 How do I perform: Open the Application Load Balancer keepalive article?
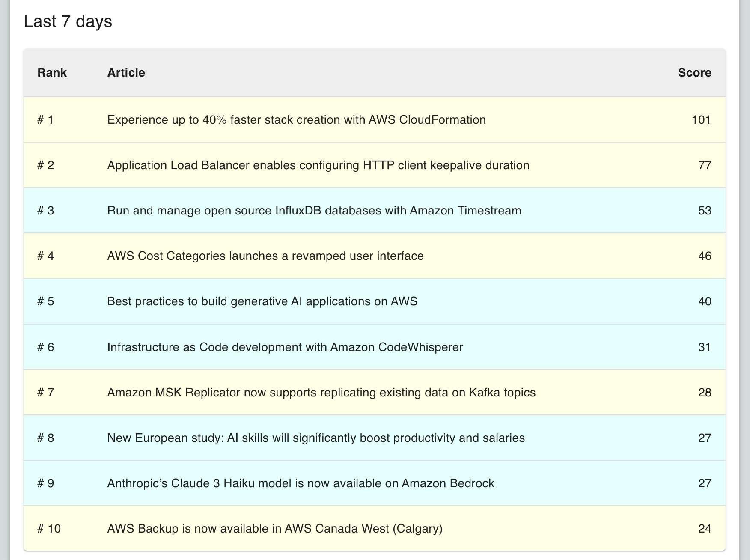click(318, 165)
